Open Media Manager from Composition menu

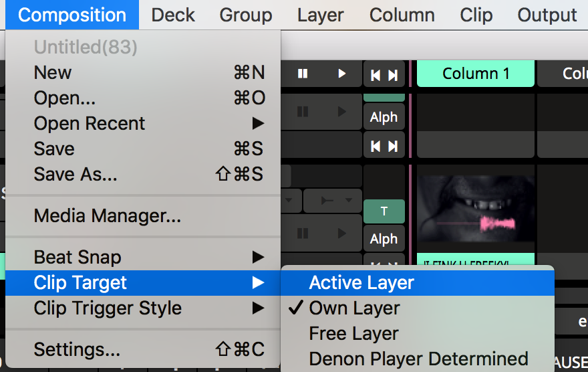107,216
